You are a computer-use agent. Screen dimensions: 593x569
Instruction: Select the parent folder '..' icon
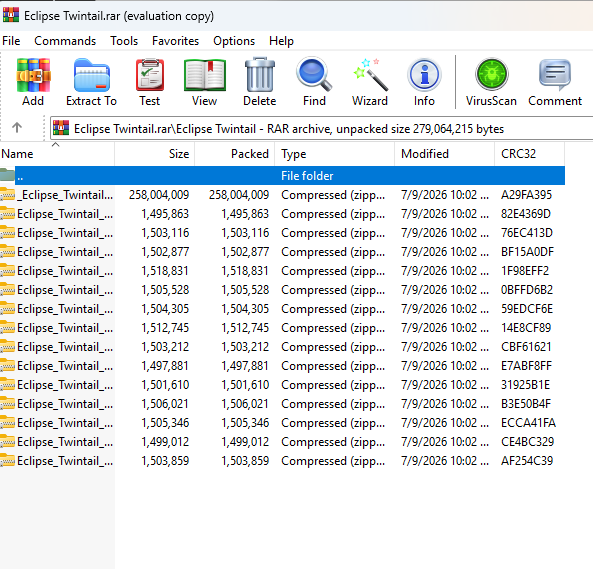click(x=7, y=175)
